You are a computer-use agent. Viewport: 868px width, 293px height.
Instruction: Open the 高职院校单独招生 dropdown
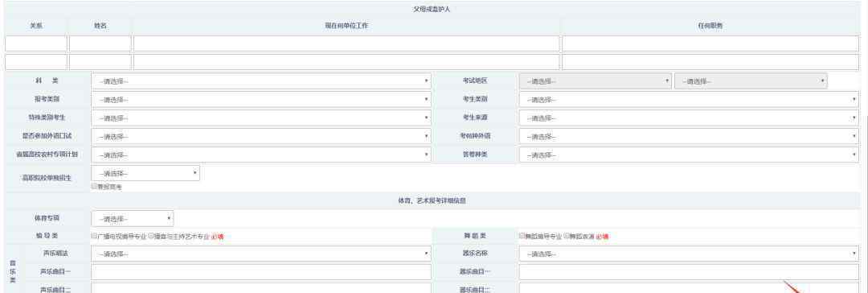click(x=145, y=173)
